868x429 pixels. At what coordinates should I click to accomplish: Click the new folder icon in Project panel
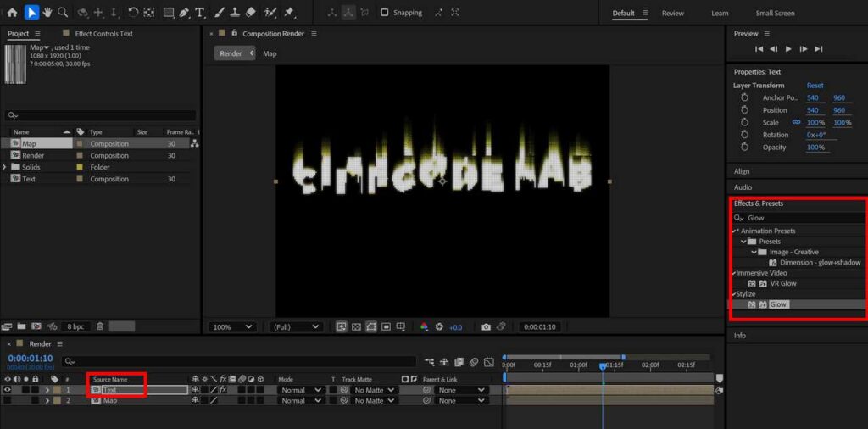pyautogui.click(x=21, y=326)
